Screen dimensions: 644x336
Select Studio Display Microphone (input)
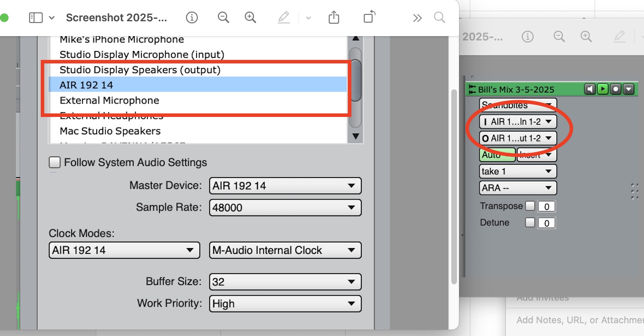point(198,55)
